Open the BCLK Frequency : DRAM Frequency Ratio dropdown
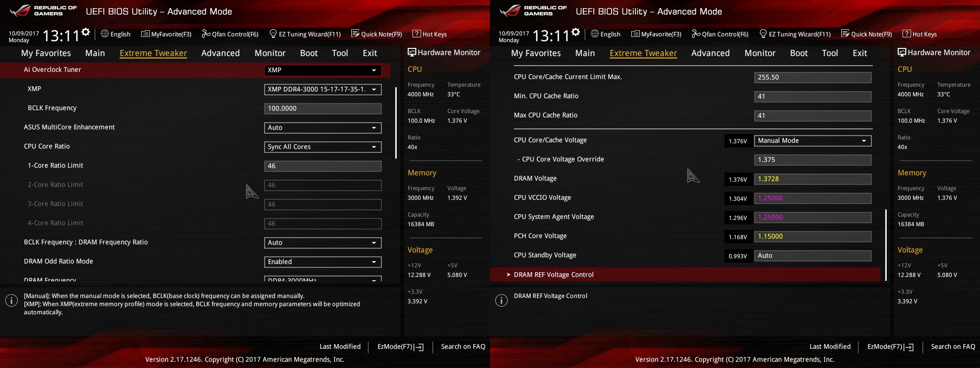This screenshot has height=368, width=980. (x=323, y=242)
